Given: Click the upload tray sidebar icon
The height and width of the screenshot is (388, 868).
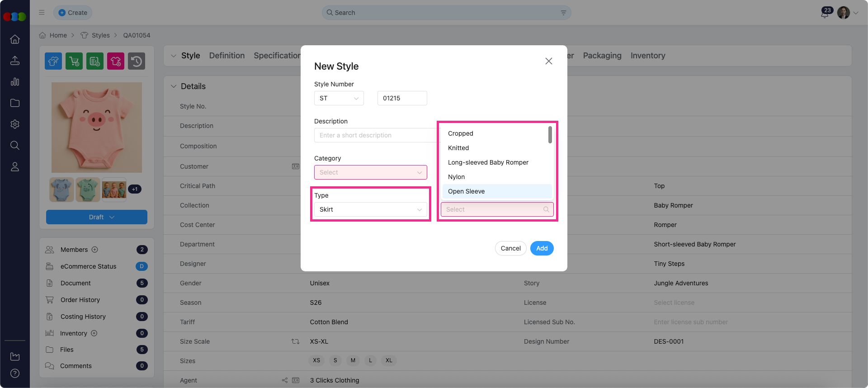Looking at the screenshot, I should [15, 61].
